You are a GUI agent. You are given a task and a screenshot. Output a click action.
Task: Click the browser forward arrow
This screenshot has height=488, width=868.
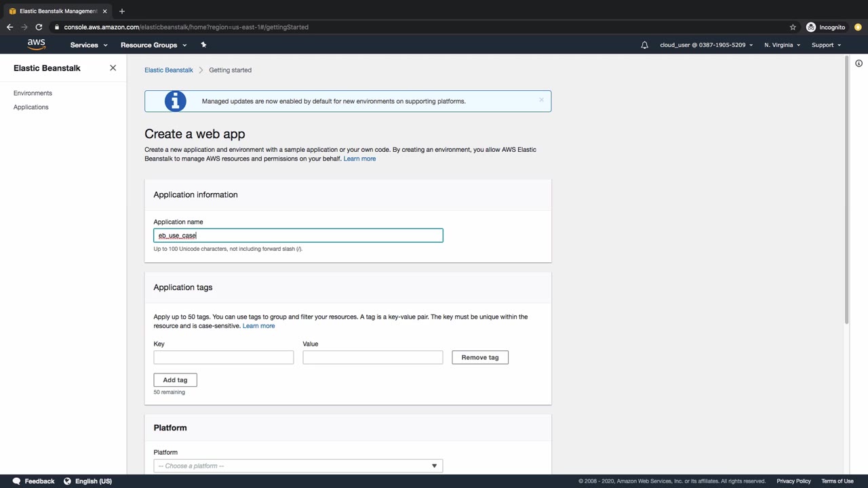pos(24,27)
